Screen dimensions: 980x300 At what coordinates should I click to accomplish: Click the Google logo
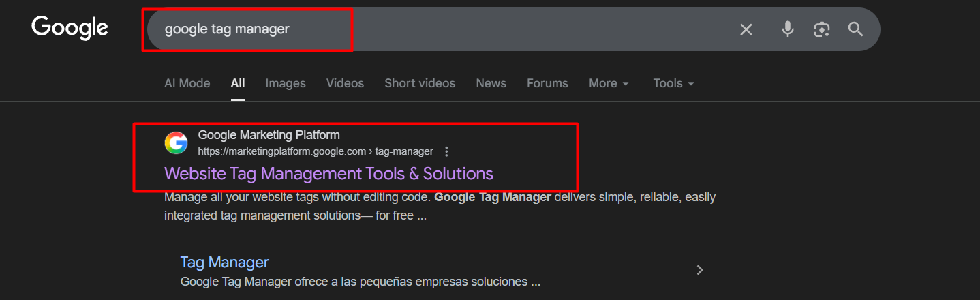point(70,28)
